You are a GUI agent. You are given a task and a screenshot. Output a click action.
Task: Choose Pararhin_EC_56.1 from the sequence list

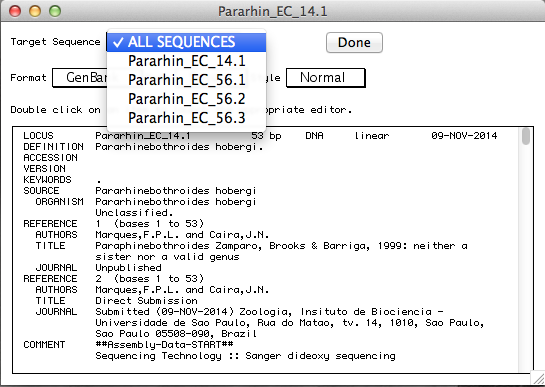(186, 80)
